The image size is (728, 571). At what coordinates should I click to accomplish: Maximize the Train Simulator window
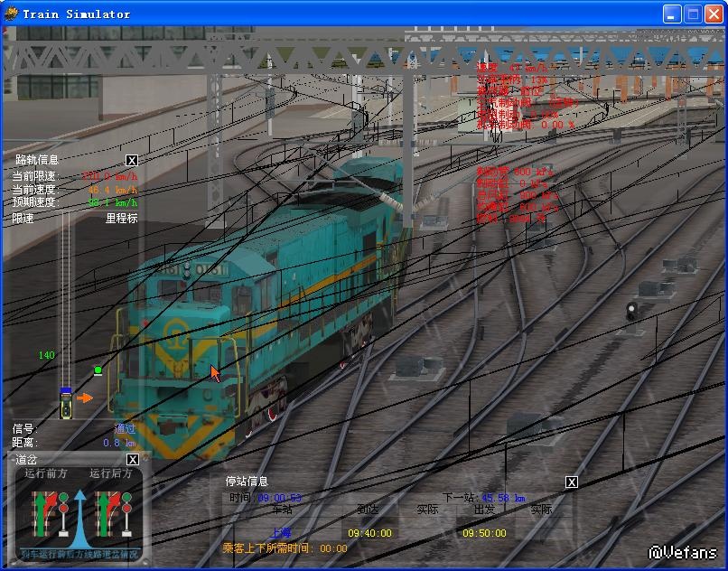pyautogui.click(x=693, y=14)
